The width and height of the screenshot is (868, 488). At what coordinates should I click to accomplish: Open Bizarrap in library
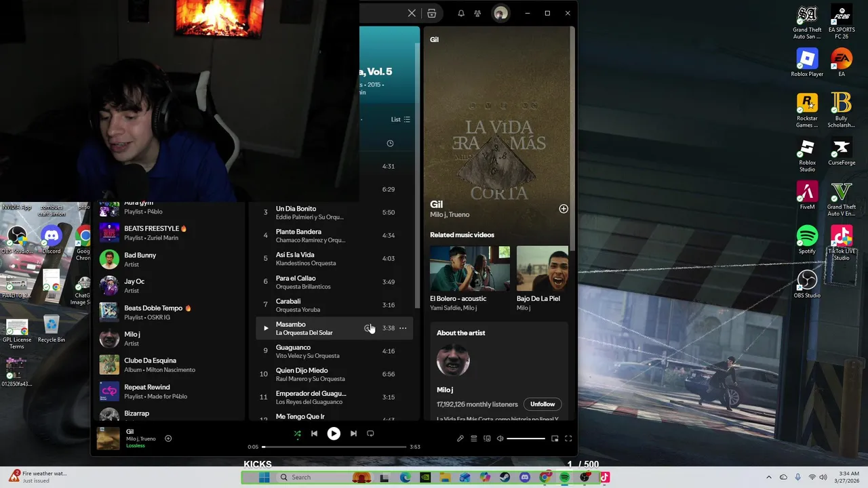click(170, 413)
